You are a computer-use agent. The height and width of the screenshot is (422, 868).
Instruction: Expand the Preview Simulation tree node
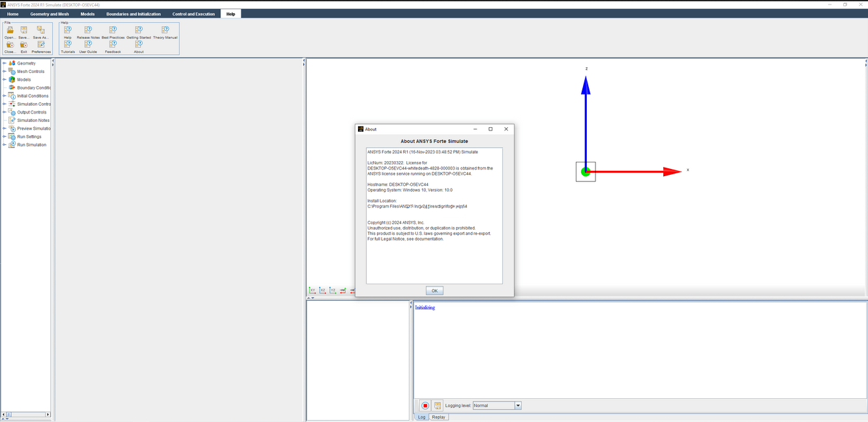pyautogui.click(x=5, y=128)
